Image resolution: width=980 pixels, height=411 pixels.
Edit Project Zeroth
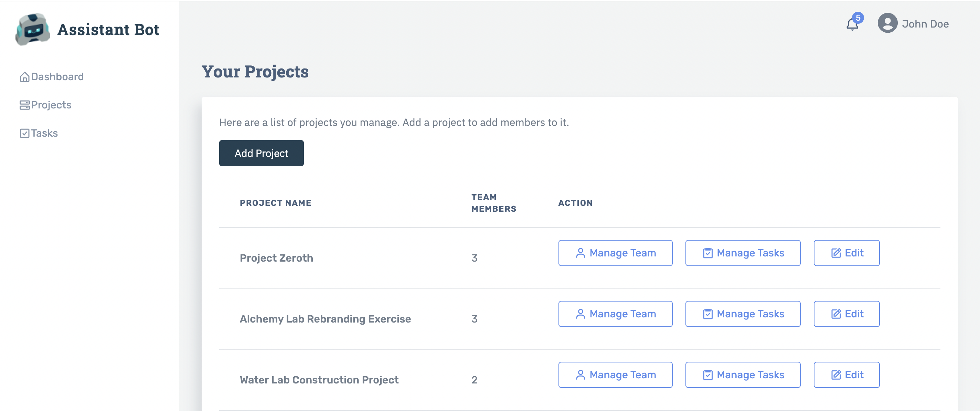coord(846,253)
